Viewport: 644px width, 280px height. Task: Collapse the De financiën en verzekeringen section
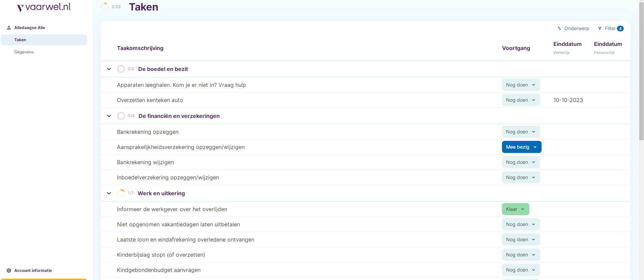tap(109, 116)
